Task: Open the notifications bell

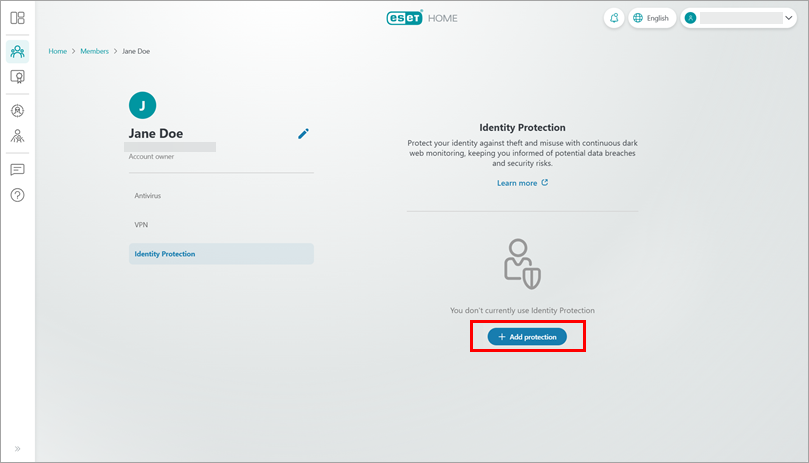Action: click(614, 18)
